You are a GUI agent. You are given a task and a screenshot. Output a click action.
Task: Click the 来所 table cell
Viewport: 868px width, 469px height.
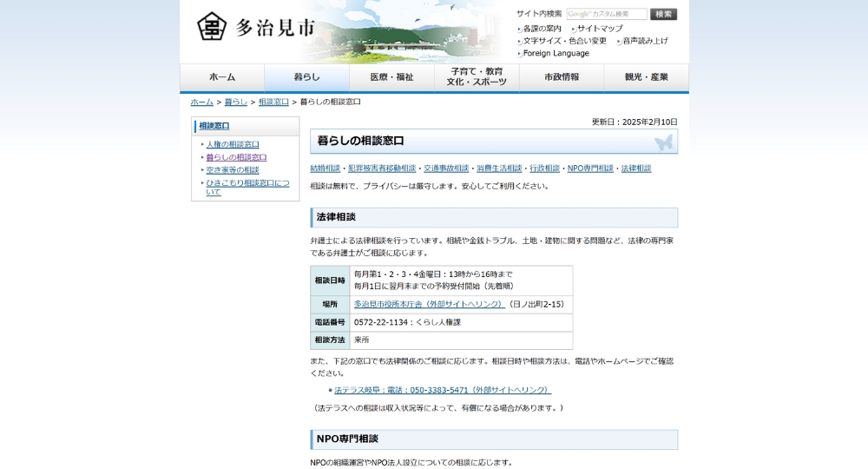(461, 340)
